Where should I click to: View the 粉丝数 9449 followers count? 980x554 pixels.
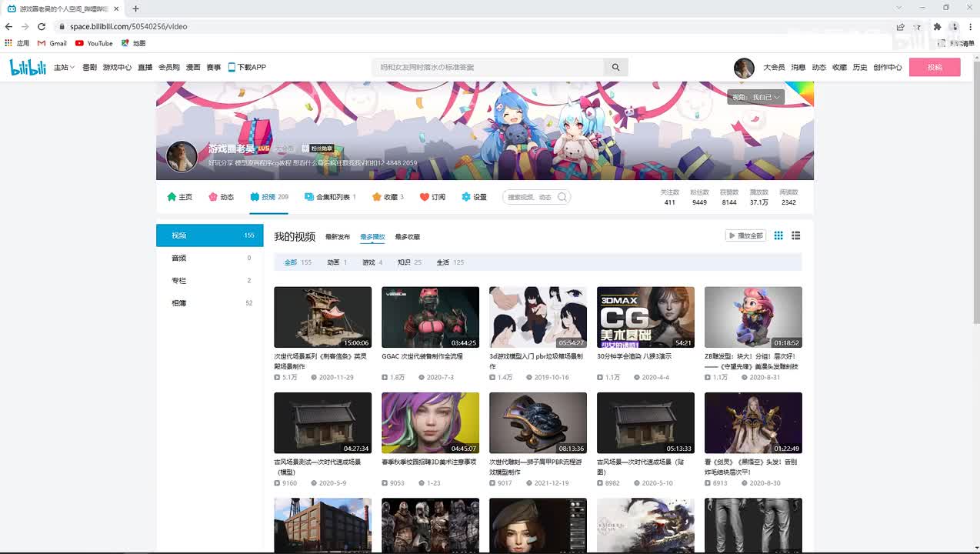click(x=699, y=197)
